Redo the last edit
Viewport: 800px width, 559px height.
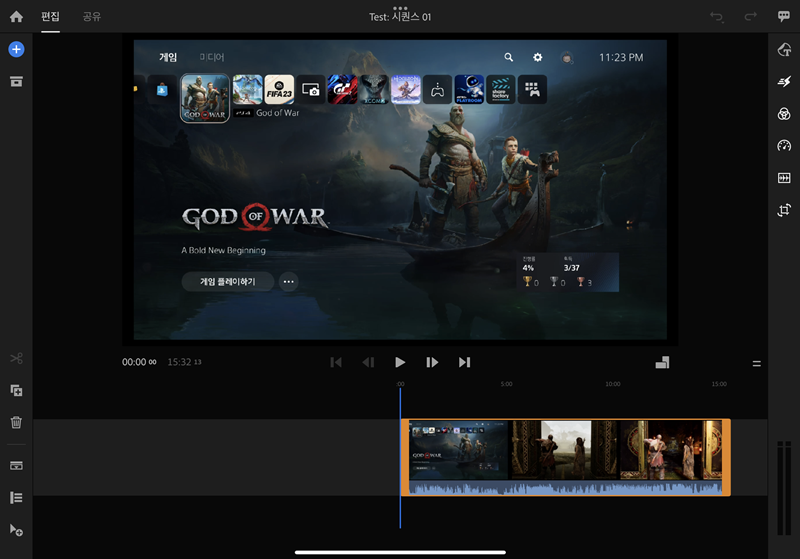tap(751, 17)
